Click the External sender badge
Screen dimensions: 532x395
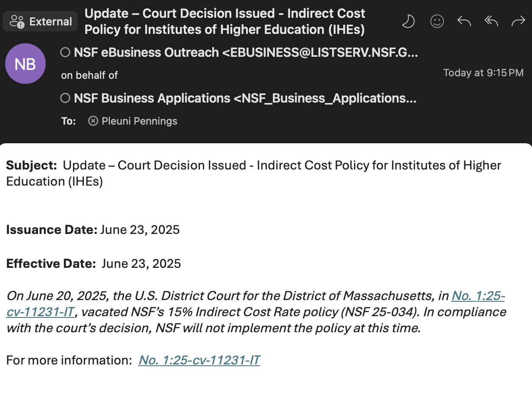tap(40, 21)
